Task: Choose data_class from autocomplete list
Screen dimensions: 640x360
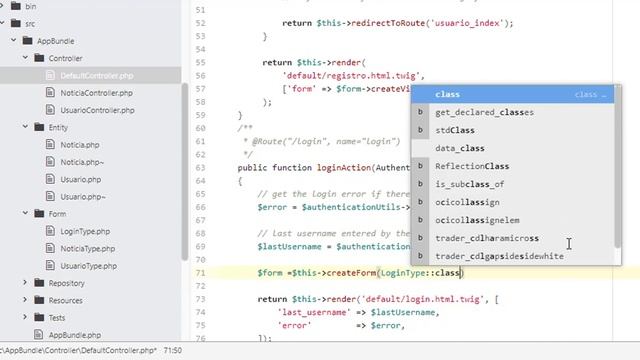Action: (513, 148)
